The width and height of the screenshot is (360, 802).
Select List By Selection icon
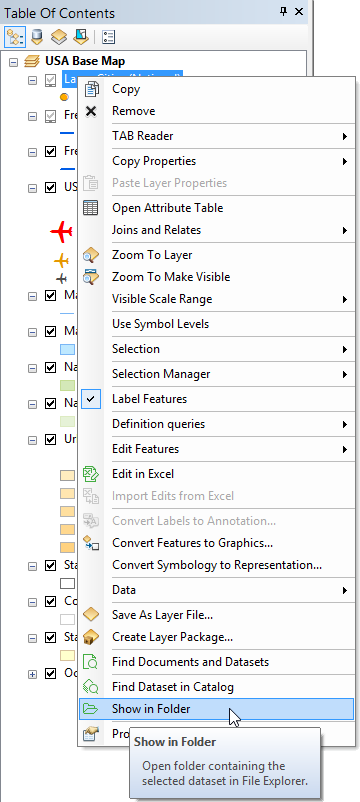(x=81, y=37)
